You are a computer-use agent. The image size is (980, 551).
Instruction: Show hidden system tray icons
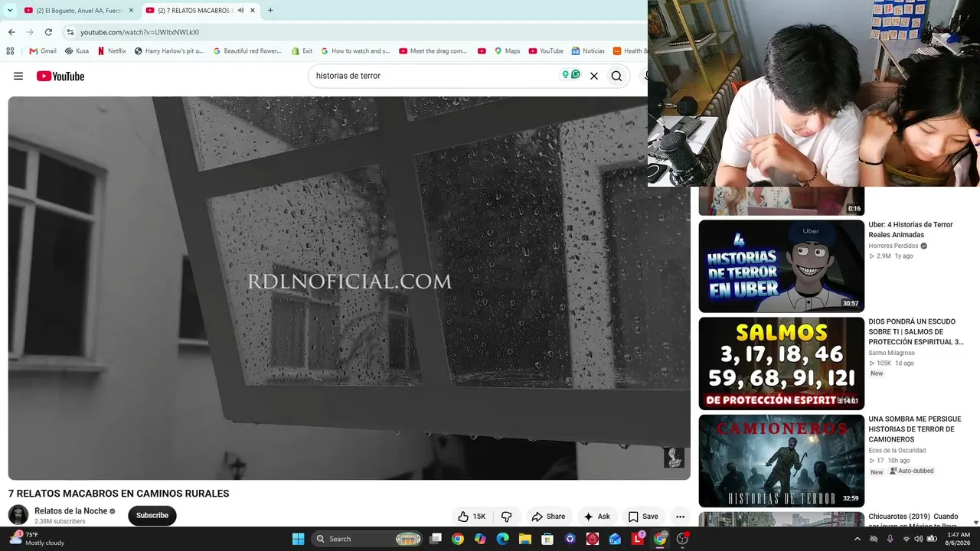pos(857,539)
